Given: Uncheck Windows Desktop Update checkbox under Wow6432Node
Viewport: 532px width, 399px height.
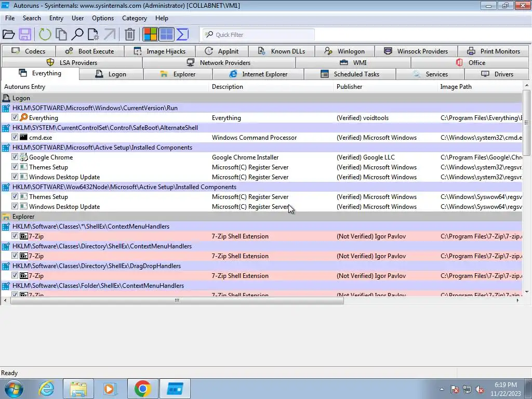Looking at the screenshot, I should point(15,206).
